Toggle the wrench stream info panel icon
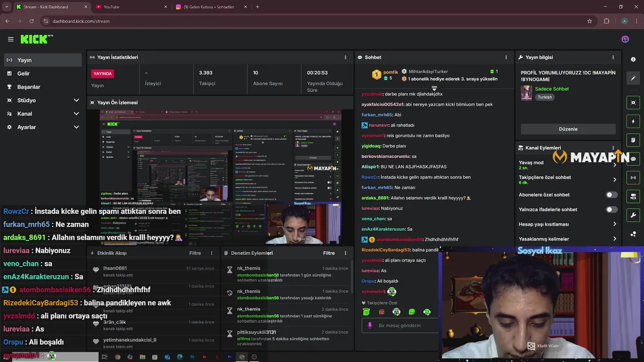 633,215
